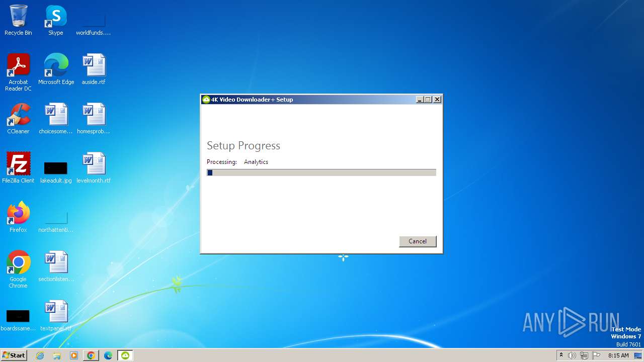This screenshot has height=362, width=644.
Task: Click the setup progress bar
Action: (321, 172)
